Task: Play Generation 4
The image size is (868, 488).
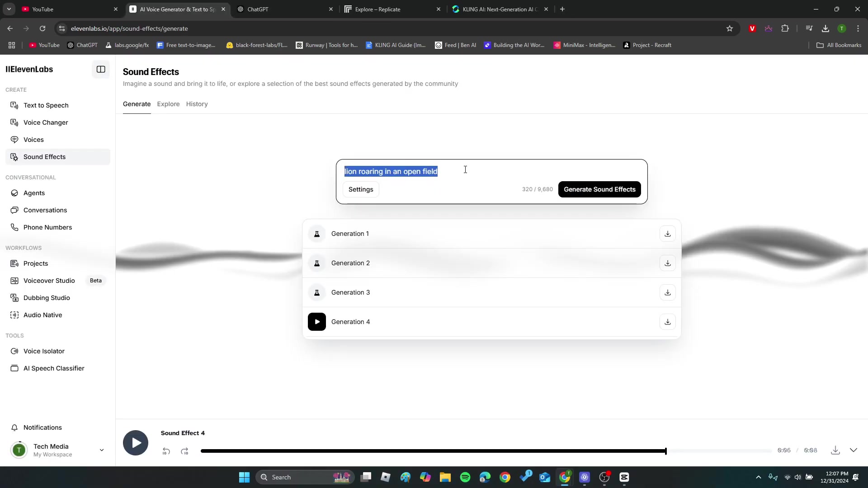Action: coord(317,322)
